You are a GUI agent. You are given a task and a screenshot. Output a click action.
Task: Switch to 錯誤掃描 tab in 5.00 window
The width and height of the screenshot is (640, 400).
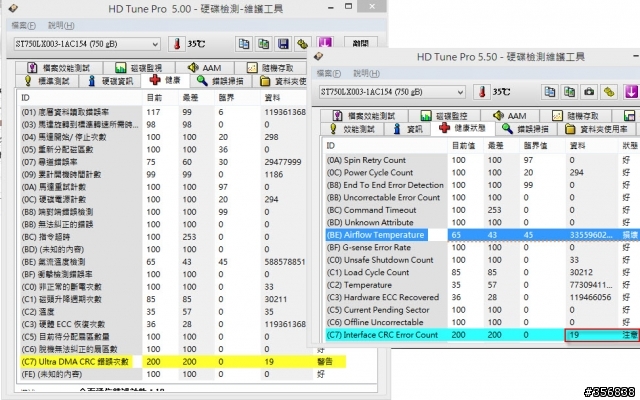221,81
